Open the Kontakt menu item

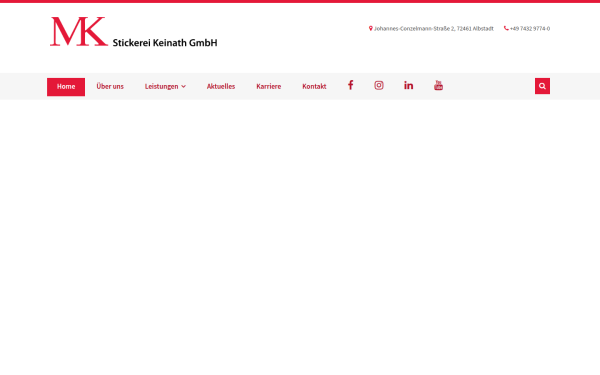tap(314, 86)
